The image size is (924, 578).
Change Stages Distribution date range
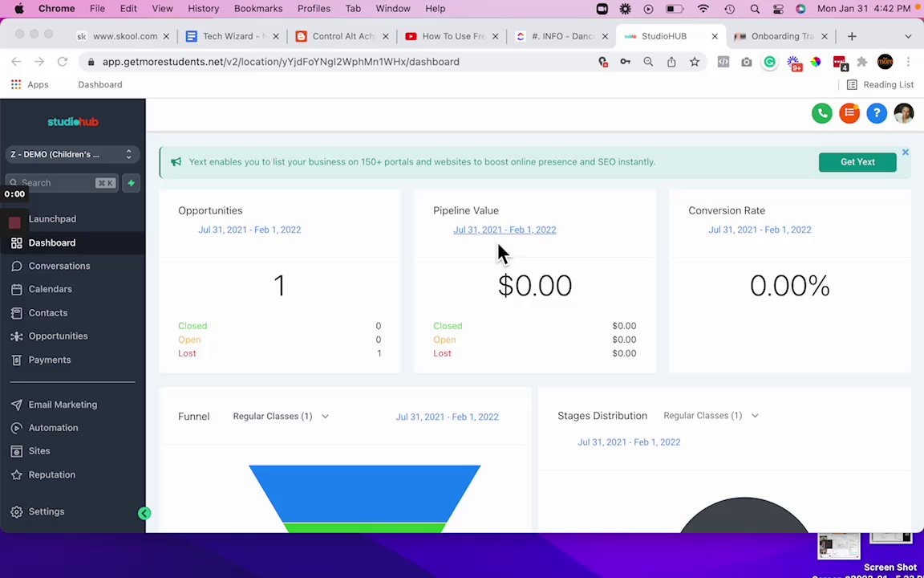click(x=629, y=442)
